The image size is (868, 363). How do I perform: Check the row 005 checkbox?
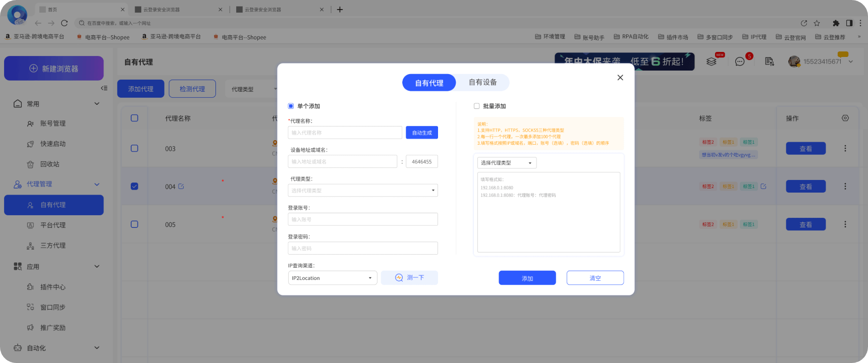134,224
